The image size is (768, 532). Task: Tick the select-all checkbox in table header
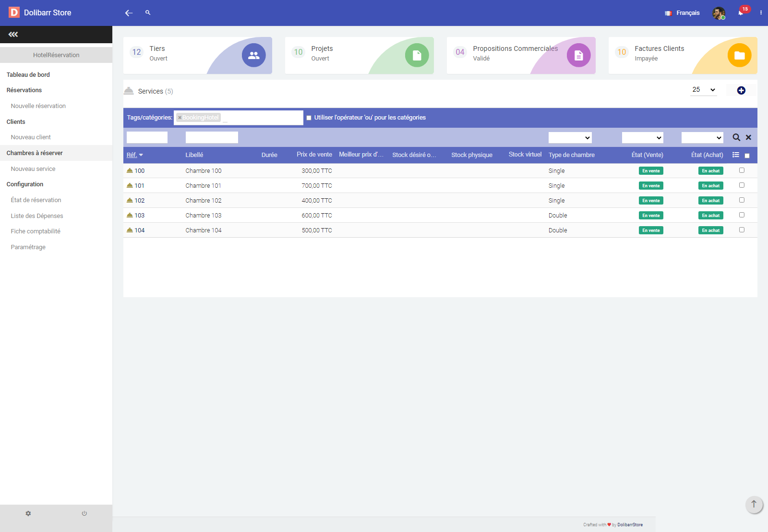click(x=747, y=156)
